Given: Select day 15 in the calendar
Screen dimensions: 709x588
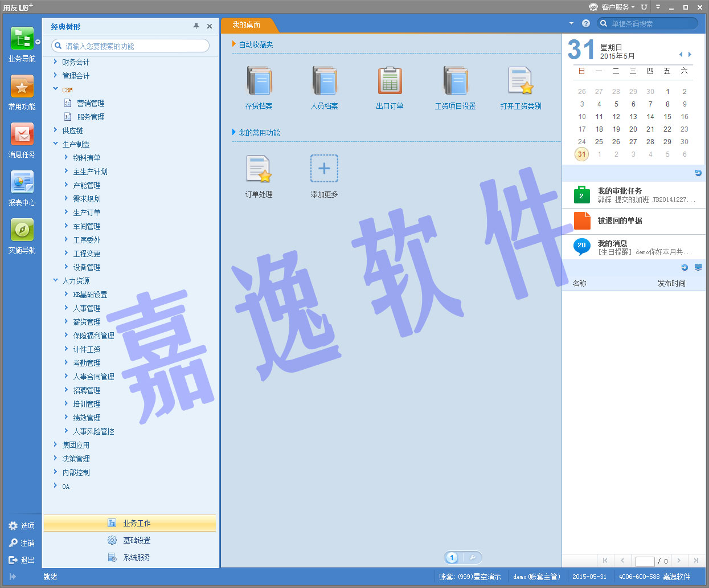Looking at the screenshot, I should (667, 116).
